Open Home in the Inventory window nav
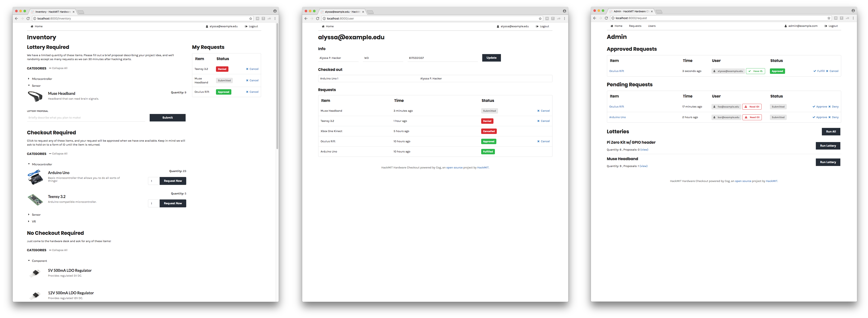The width and height of the screenshot is (868, 318). click(36, 26)
